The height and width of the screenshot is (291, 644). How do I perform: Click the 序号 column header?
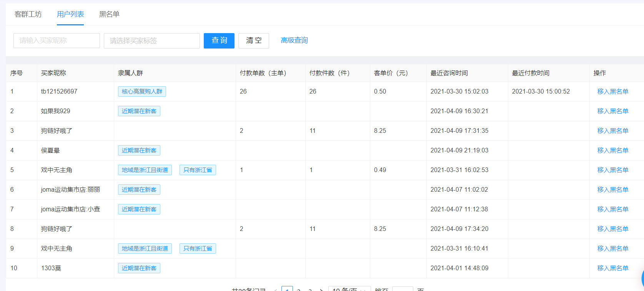pyautogui.click(x=17, y=73)
